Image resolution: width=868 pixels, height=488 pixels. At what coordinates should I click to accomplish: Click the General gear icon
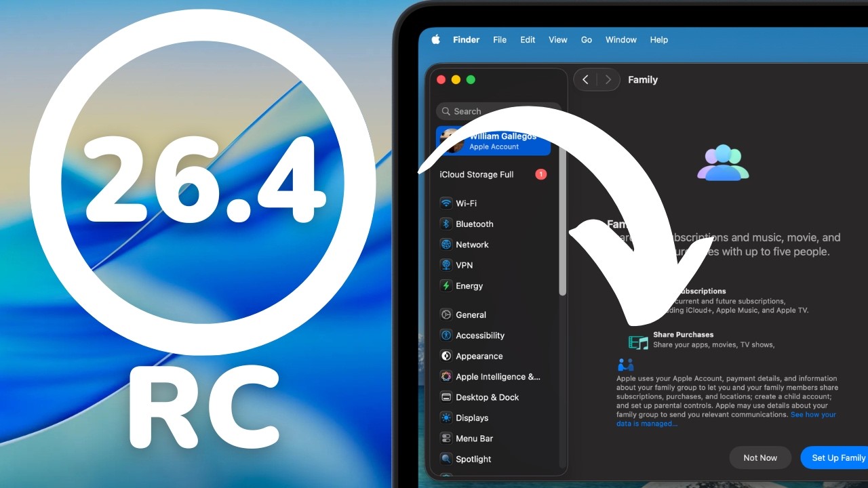click(x=446, y=314)
